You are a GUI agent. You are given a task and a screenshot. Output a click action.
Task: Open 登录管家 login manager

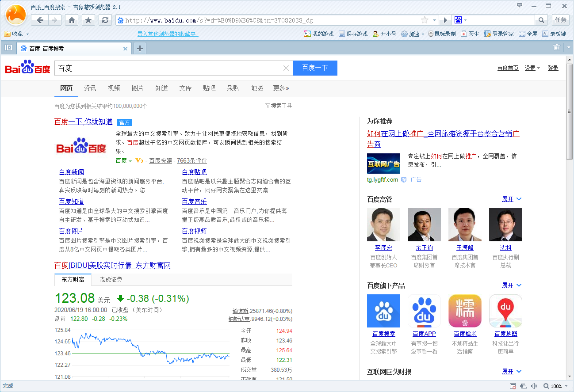[499, 34]
